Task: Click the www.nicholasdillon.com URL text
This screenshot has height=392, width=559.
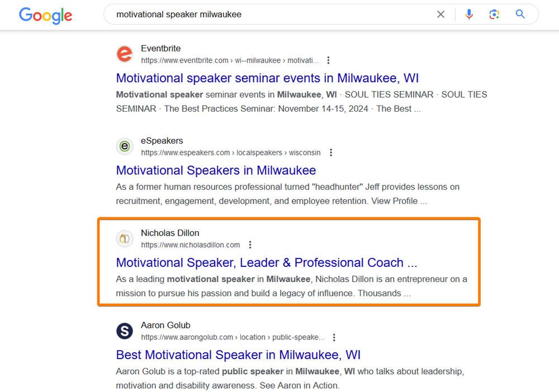Action: point(191,245)
